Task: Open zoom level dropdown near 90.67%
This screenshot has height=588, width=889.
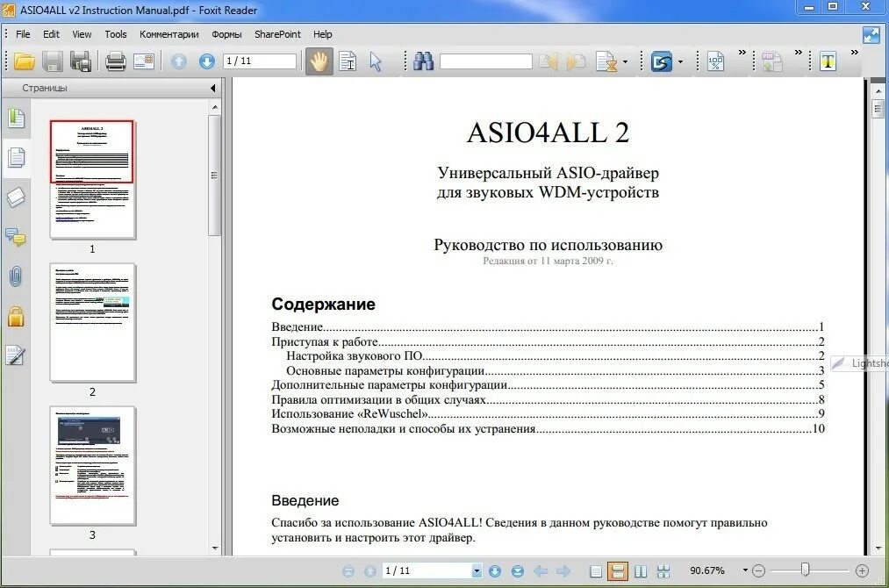Action: coord(745,570)
